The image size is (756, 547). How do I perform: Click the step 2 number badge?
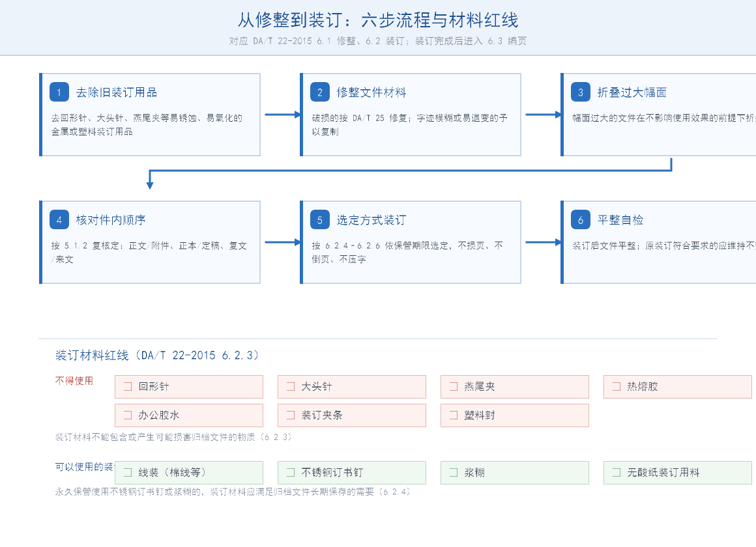(319, 92)
